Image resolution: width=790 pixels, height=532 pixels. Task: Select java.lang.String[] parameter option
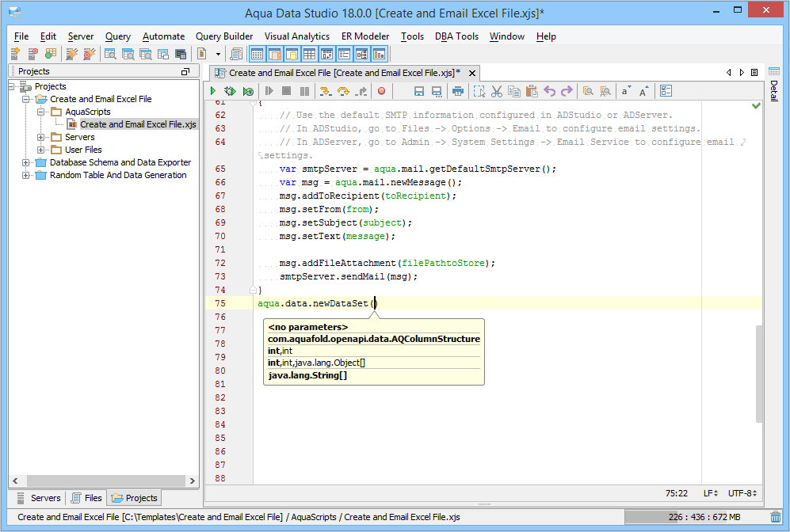point(308,375)
